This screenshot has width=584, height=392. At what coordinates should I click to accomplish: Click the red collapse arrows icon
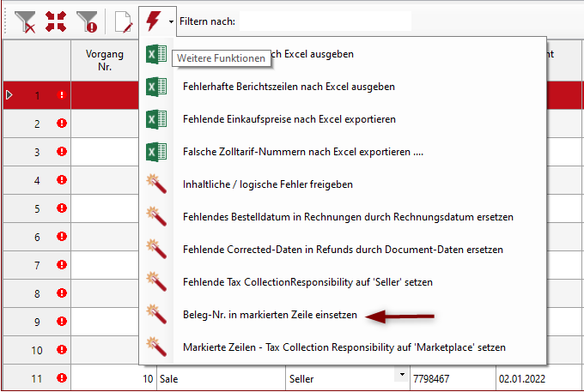56,21
